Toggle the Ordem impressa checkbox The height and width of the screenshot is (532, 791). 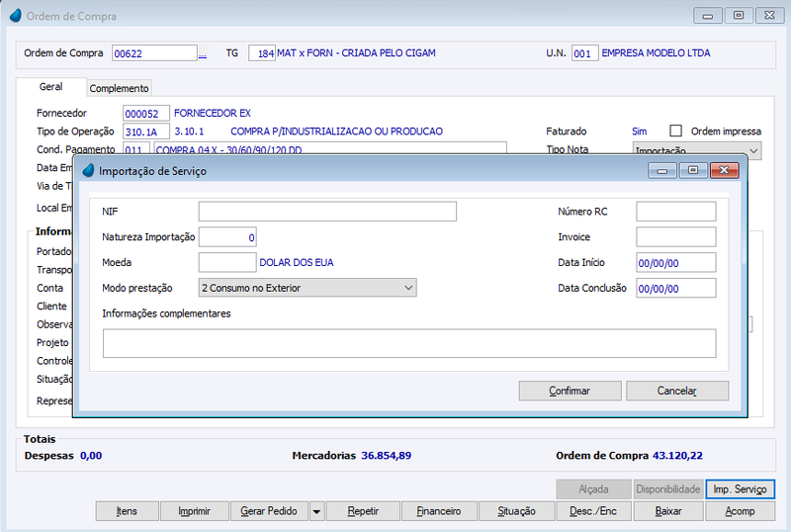(x=675, y=131)
